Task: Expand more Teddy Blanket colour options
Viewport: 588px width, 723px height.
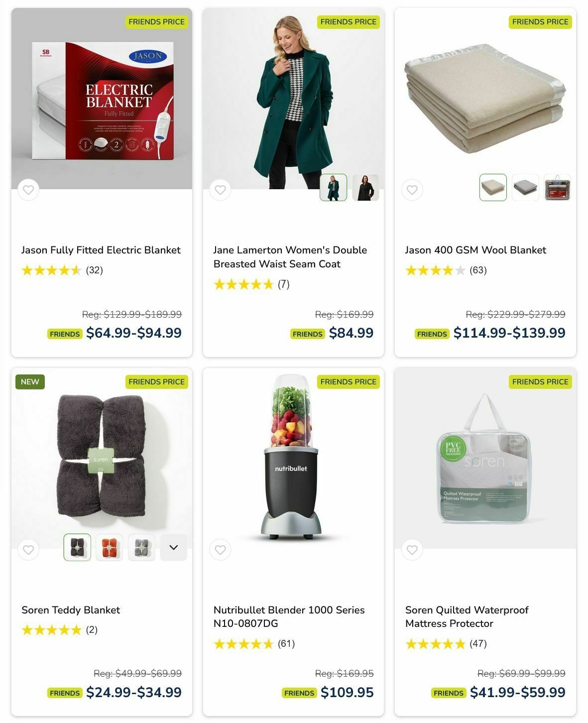Action: (x=173, y=547)
